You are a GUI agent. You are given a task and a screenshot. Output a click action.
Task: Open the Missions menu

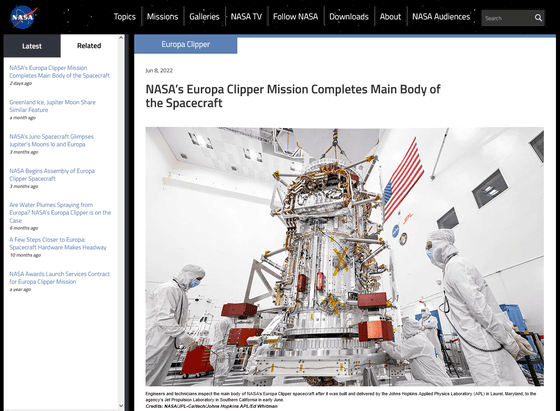[162, 17]
